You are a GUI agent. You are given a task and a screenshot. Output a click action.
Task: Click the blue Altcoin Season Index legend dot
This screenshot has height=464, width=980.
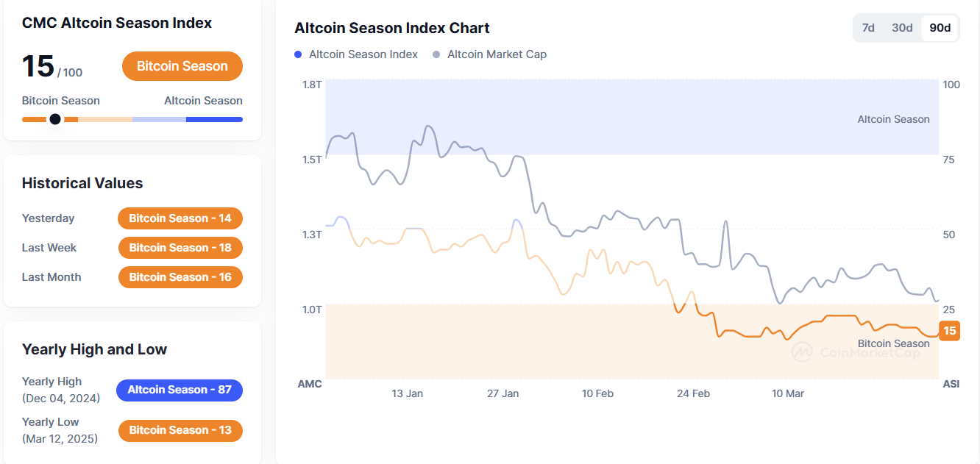pyautogui.click(x=298, y=54)
